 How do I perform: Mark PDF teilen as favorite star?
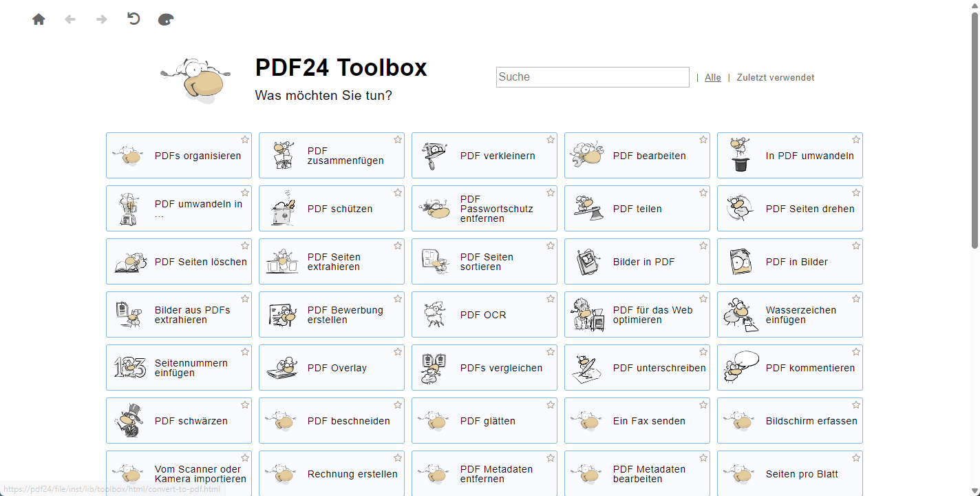(703, 193)
